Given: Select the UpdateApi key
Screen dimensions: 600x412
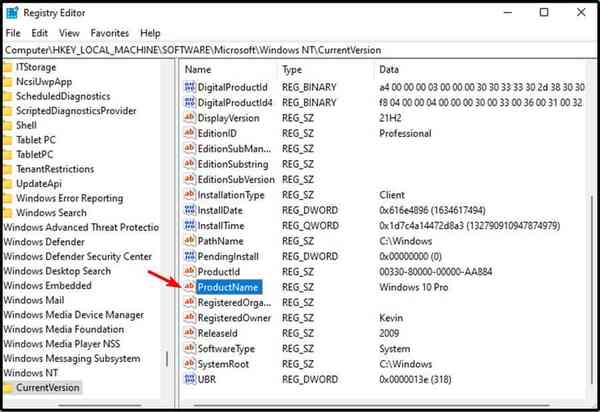Looking at the screenshot, I should coord(38,184).
